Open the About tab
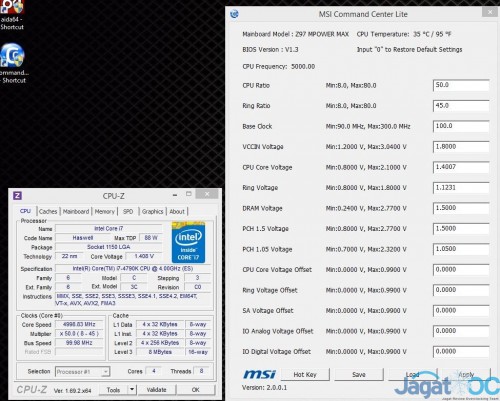The height and width of the screenshot is (401, 500). tap(177, 211)
